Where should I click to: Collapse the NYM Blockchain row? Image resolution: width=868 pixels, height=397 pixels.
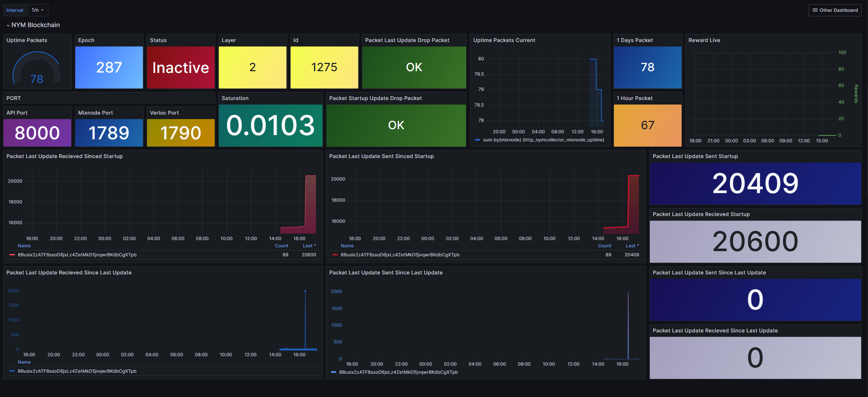pos(33,25)
